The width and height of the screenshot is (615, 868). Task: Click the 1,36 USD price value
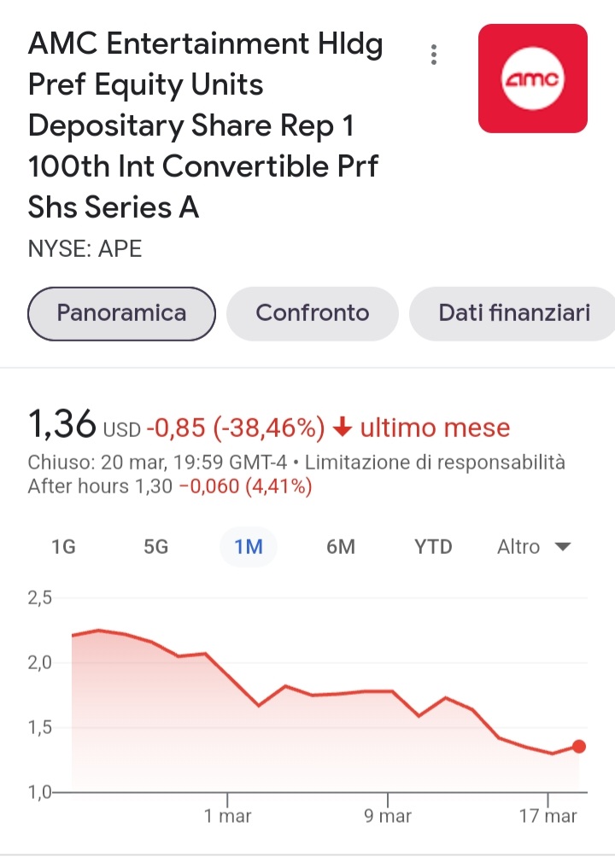coord(85,424)
